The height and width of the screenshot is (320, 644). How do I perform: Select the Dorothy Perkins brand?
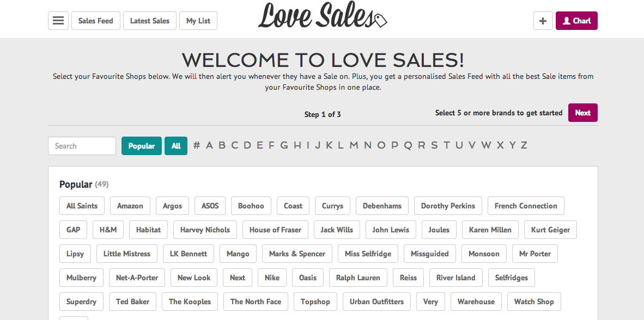pyautogui.click(x=448, y=206)
